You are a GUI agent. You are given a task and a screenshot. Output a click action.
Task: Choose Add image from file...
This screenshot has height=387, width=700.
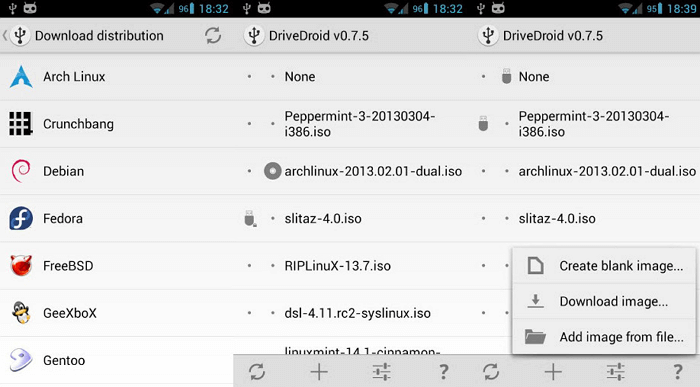coord(604,337)
